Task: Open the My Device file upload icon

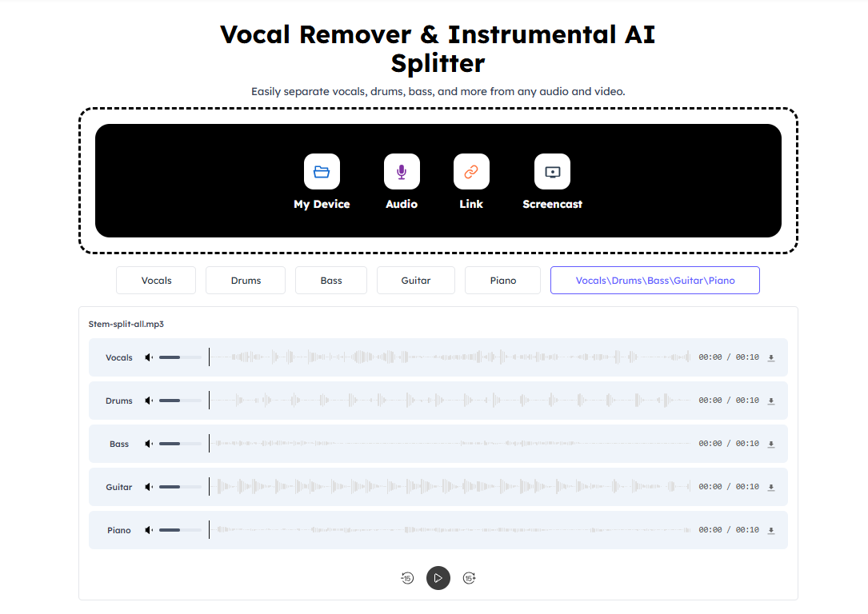Action: click(x=322, y=171)
